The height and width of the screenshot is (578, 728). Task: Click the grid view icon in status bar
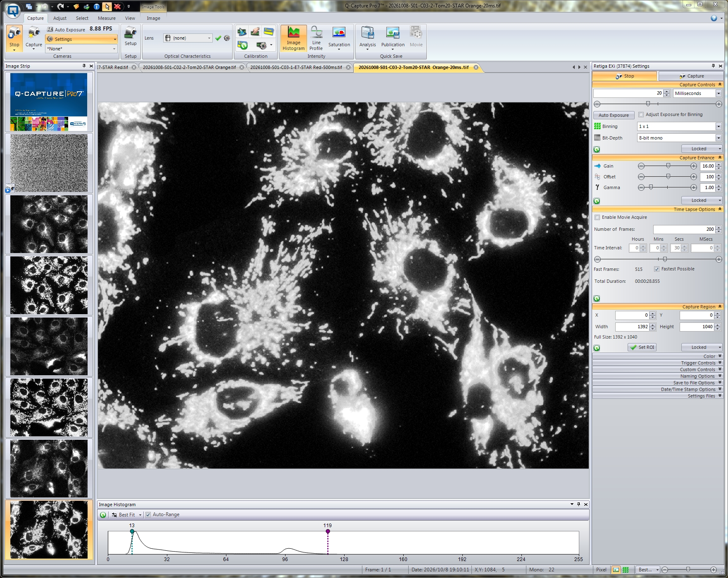click(x=626, y=570)
